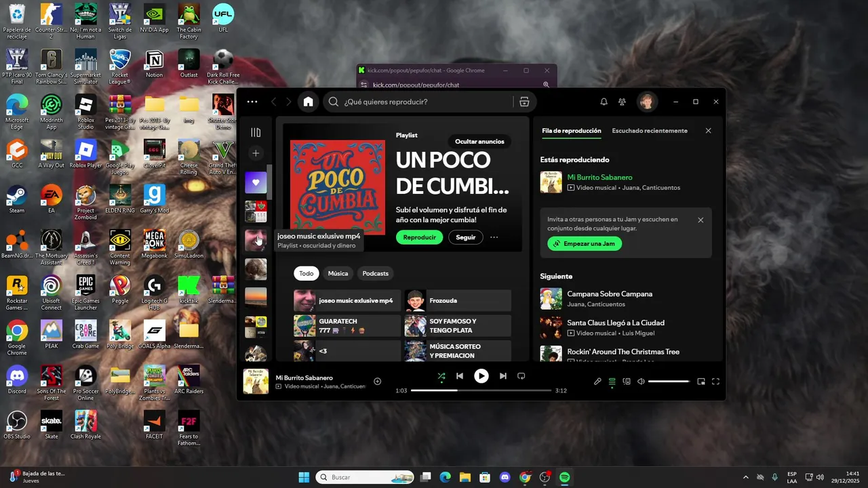The width and height of the screenshot is (868, 488).
Task: Follow playlist with Seguir button
Action: (x=466, y=237)
